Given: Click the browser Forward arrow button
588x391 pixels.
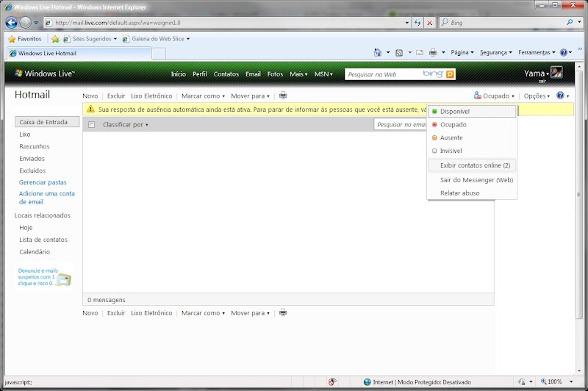Looking at the screenshot, I should (26, 23).
